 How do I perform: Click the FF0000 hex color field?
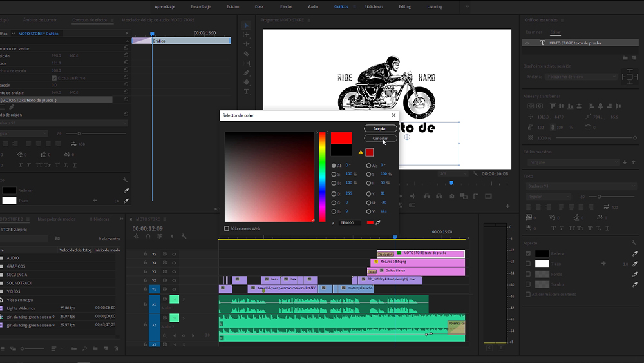click(x=350, y=223)
